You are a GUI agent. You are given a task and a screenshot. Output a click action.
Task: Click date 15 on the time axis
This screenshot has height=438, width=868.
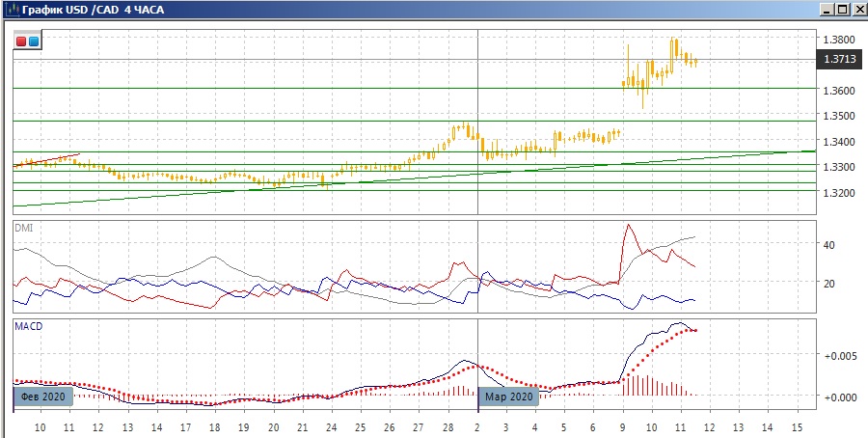point(796,426)
